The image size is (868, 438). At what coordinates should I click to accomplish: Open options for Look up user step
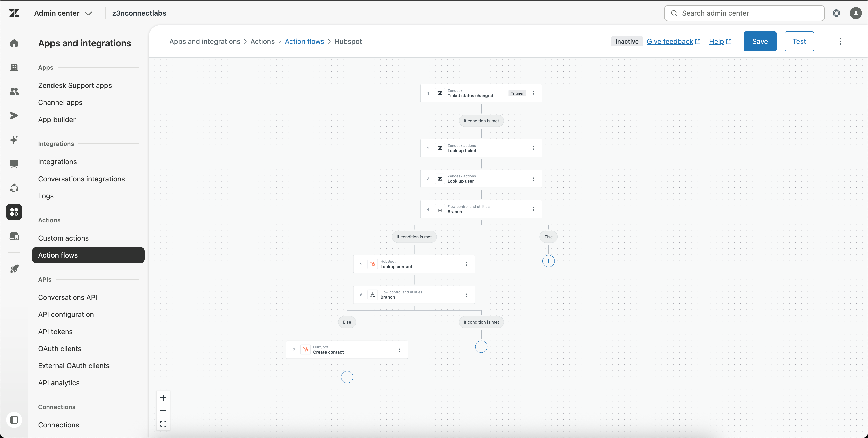533,179
